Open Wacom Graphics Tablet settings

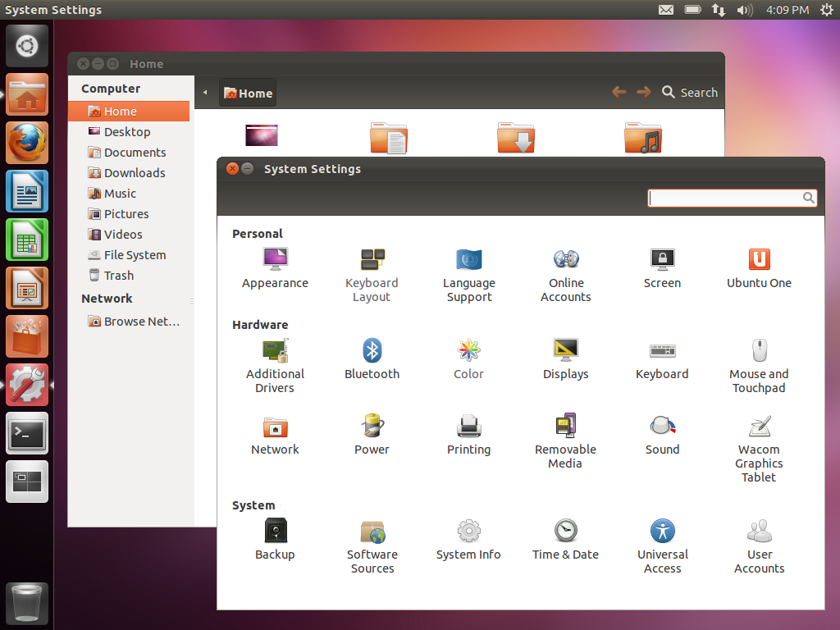pos(759,449)
